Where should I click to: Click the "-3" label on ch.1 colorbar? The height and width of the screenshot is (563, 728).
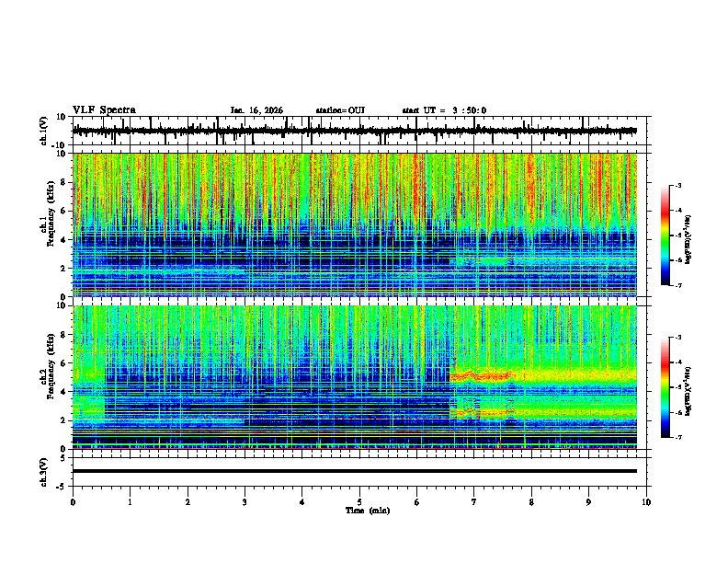(677, 185)
